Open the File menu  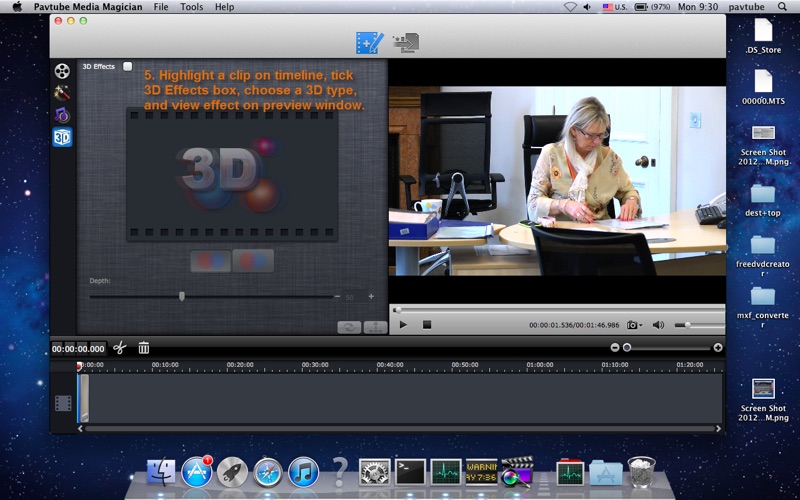pos(161,7)
